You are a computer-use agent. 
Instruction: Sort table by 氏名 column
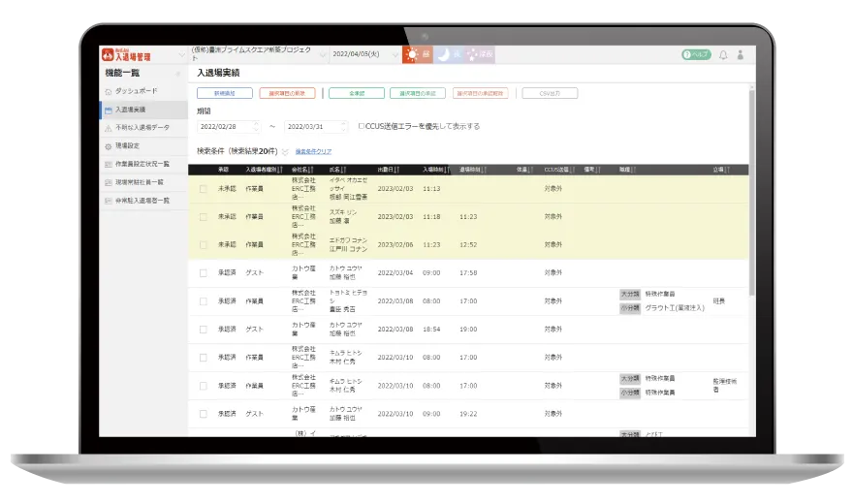pyautogui.click(x=337, y=170)
